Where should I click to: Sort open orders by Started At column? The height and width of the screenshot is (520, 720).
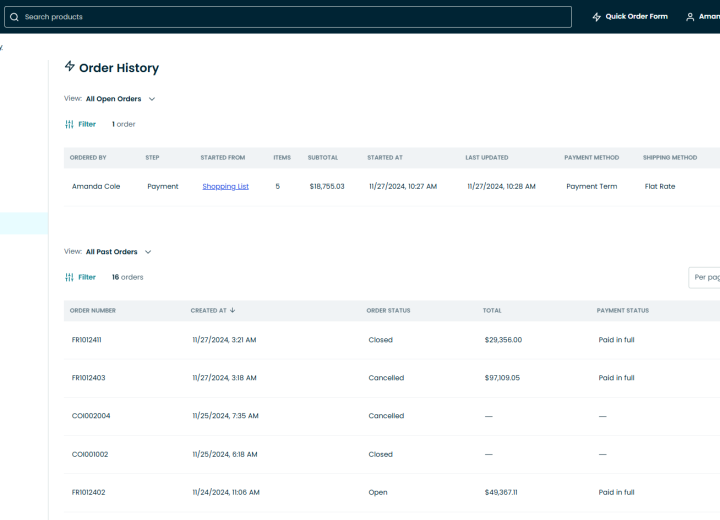pyautogui.click(x=385, y=158)
